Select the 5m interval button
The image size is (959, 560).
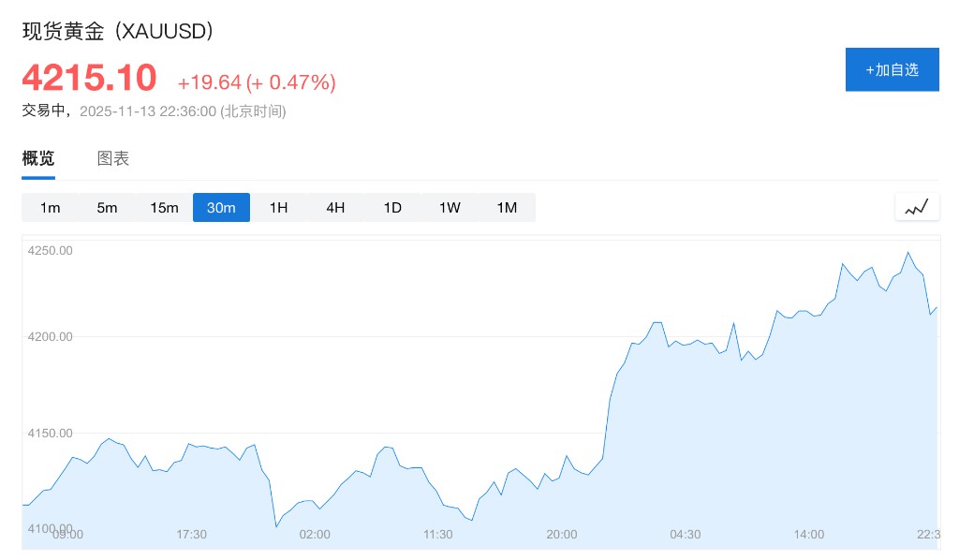[x=107, y=207]
